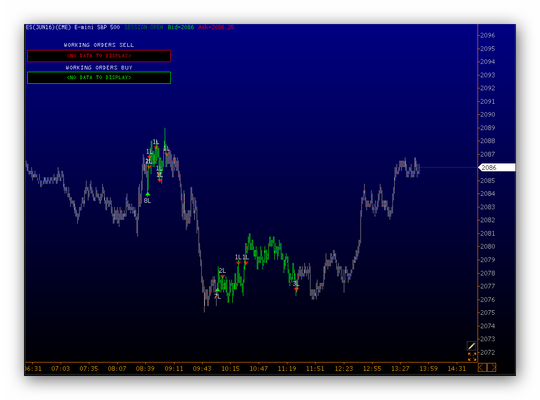This screenshot has width=540, height=400.
Task: Click the 12:23 time axis label
Action: (344, 369)
